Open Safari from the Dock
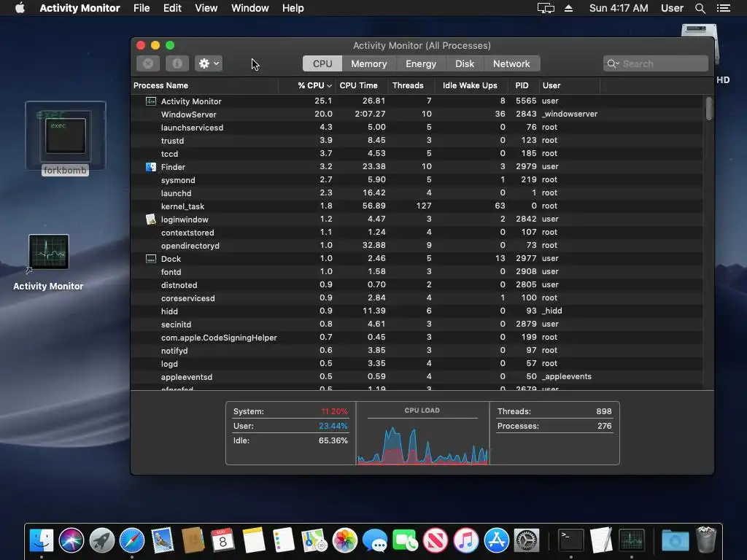The width and height of the screenshot is (747, 560). click(x=132, y=540)
